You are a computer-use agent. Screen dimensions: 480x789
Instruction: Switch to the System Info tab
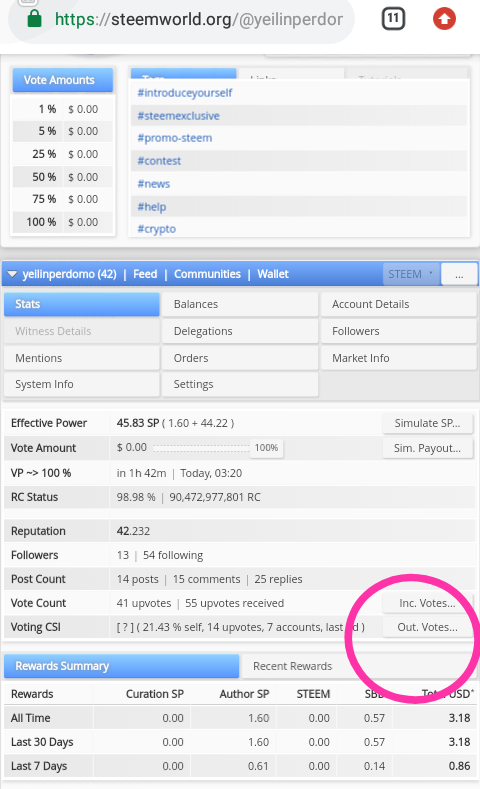[82, 384]
